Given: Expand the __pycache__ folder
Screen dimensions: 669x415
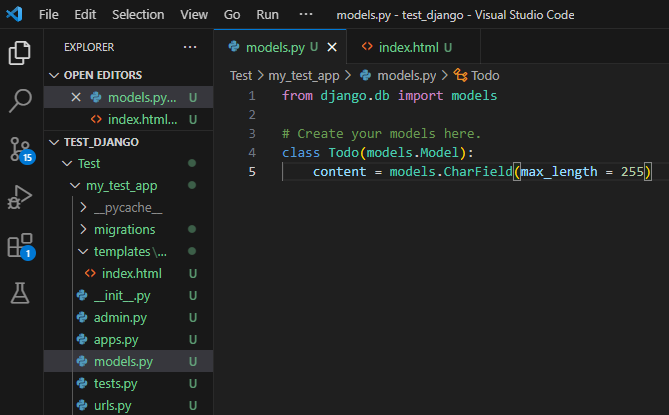Looking at the screenshot, I should coord(128,208).
